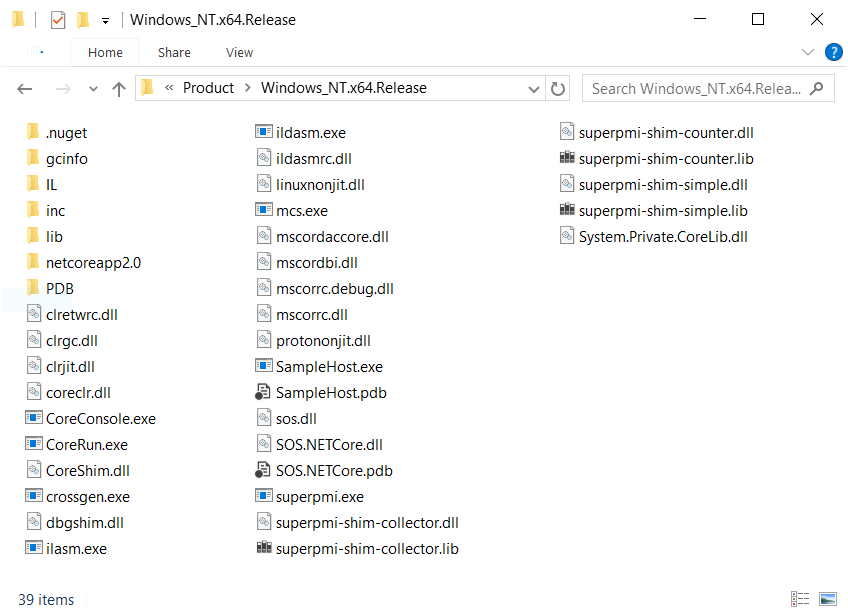The height and width of the screenshot is (615, 848).
Task: Open Help via the blue question mark icon
Action: point(834,52)
